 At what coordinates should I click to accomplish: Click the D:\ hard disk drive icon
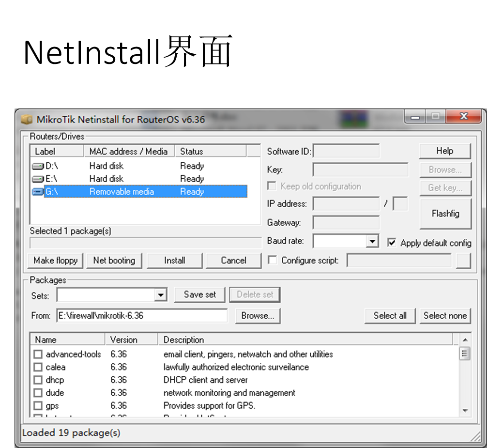click(38, 166)
